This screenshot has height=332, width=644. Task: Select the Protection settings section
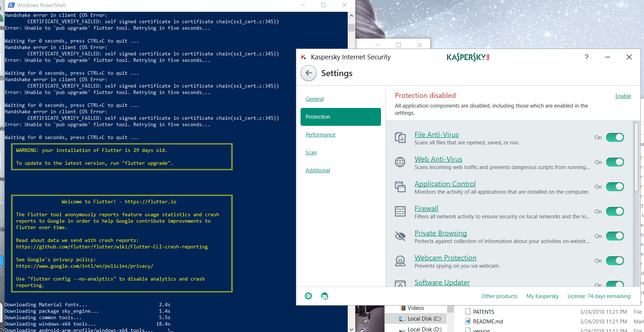point(341,117)
